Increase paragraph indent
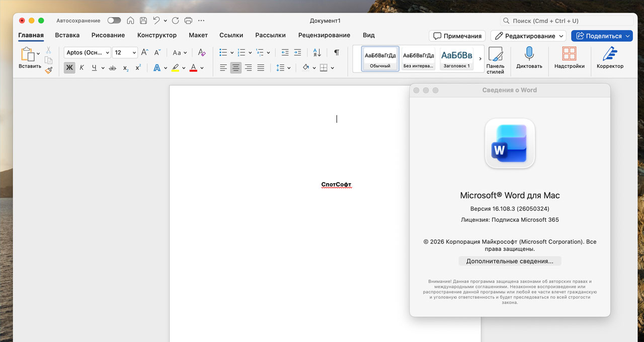The height and width of the screenshot is (342, 644). (x=297, y=52)
